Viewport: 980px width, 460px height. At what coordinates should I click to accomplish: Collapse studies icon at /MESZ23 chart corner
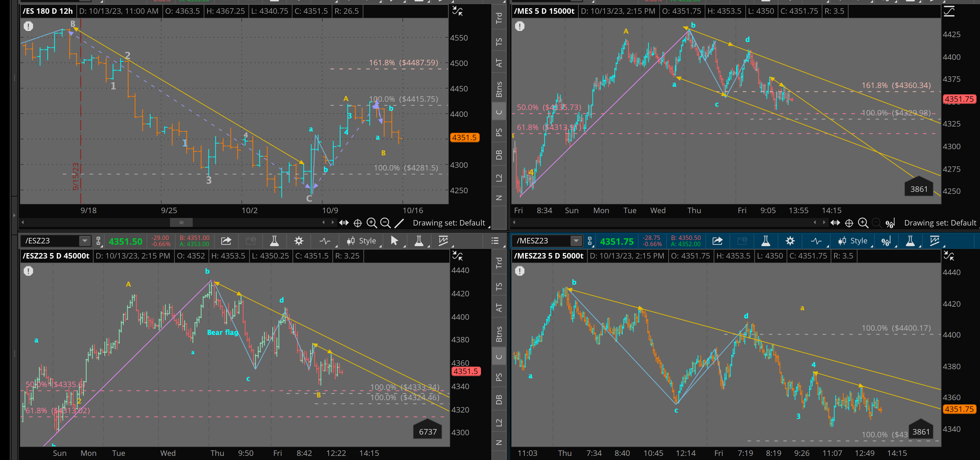[x=949, y=256]
